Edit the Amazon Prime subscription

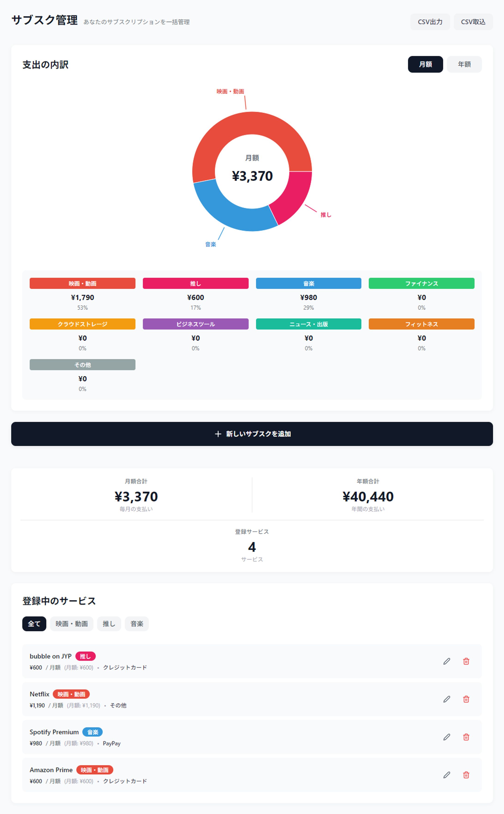(x=447, y=775)
